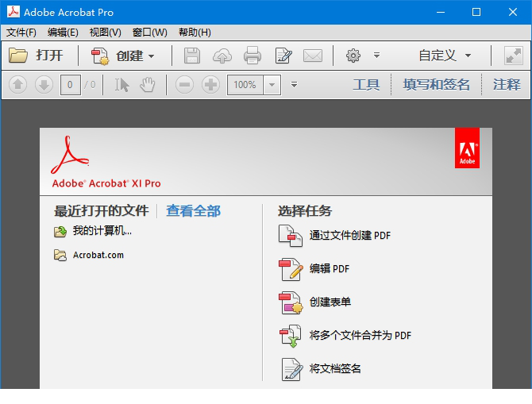Click the 创建 Create button label
Image resolution: width=532 pixels, height=404 pixels.
[129, 56]
